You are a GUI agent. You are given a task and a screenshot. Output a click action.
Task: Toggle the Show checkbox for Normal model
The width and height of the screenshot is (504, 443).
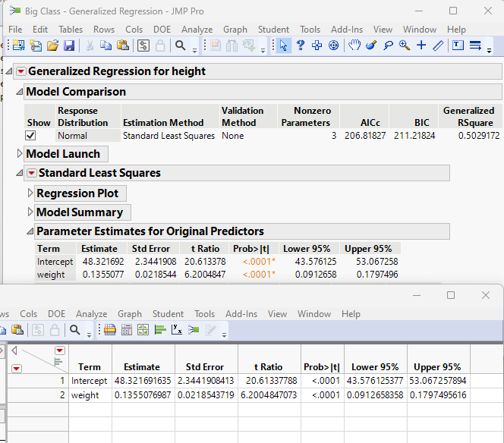[x=30, y=136]
